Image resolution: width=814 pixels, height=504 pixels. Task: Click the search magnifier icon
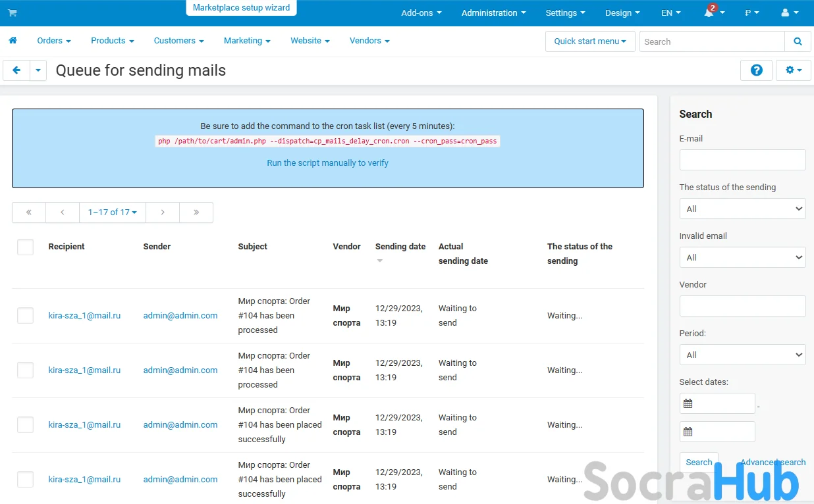click(798, 41)
